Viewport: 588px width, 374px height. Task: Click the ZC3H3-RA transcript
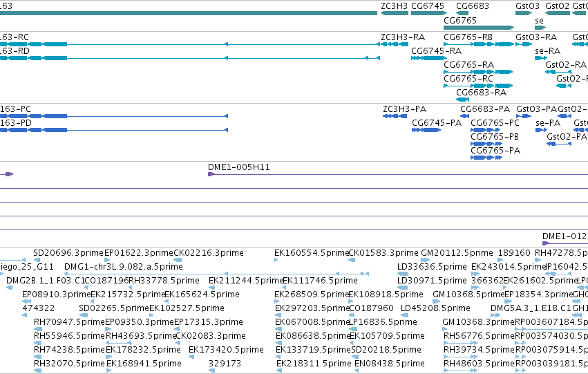(x=395, y=44)
